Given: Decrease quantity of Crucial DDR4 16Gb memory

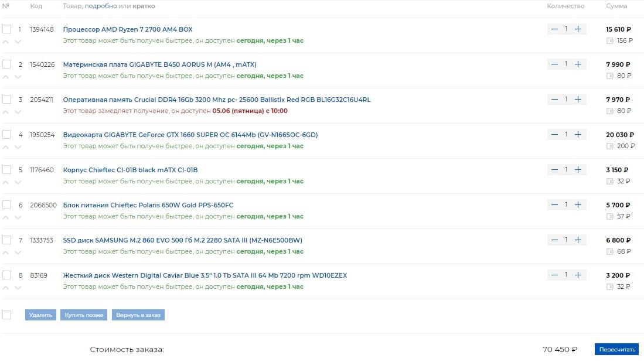Looking at the screenshot, I should tap(554, 100).
